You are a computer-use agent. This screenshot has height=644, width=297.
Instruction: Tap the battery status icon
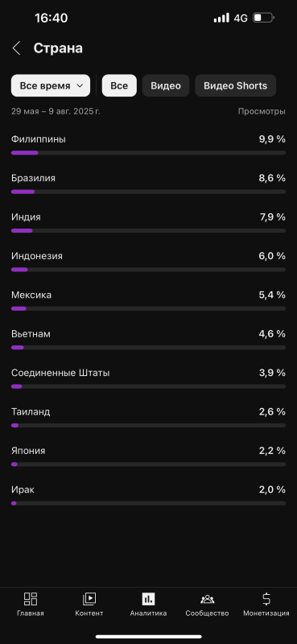(263, 18)
